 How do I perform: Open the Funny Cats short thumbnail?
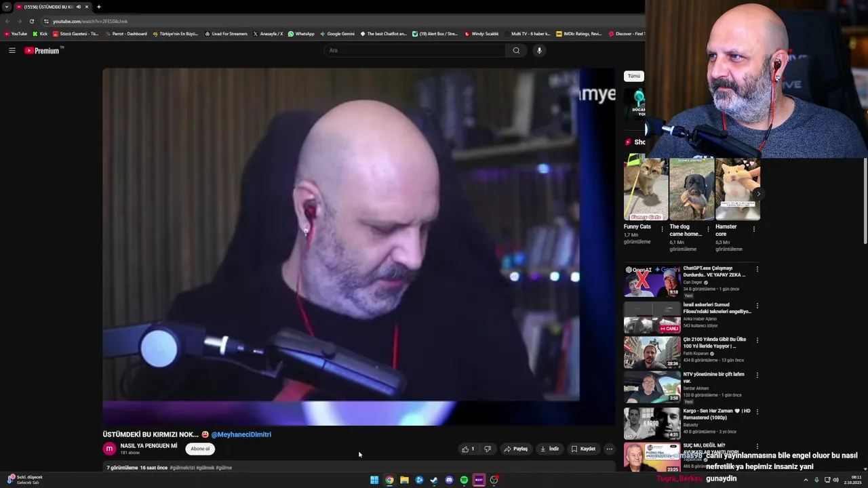tap(646, 189)
